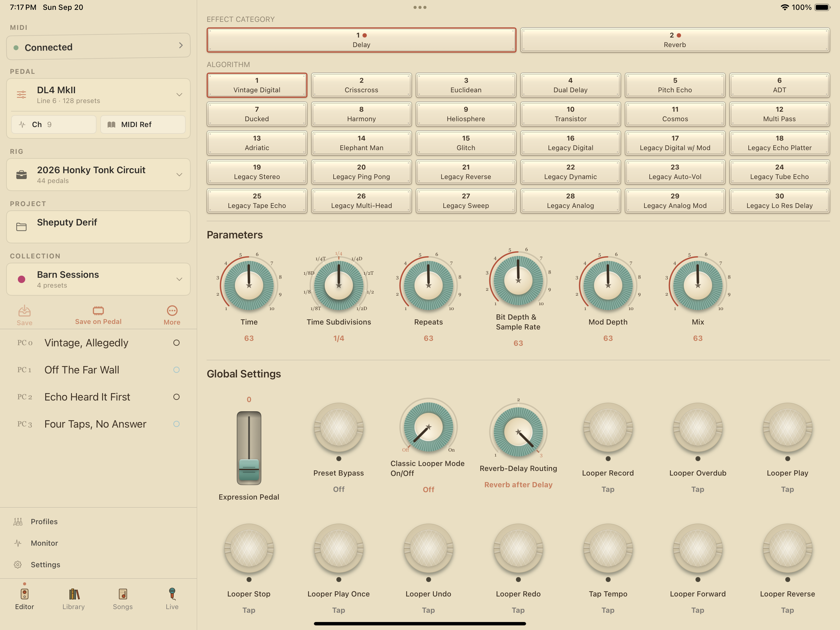This screenshot has width=840, height=630.
Task: Click the Repeats parameter knob
Action: [428, 285]
